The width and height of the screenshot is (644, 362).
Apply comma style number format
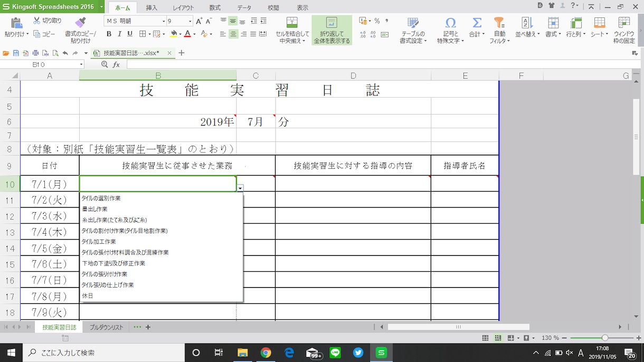(387, 21)
